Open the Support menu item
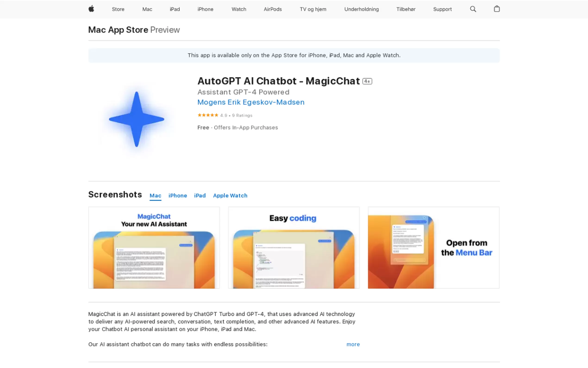Image resolution: width=588 pixels, height=368 pixels. (x=442, y=9)
